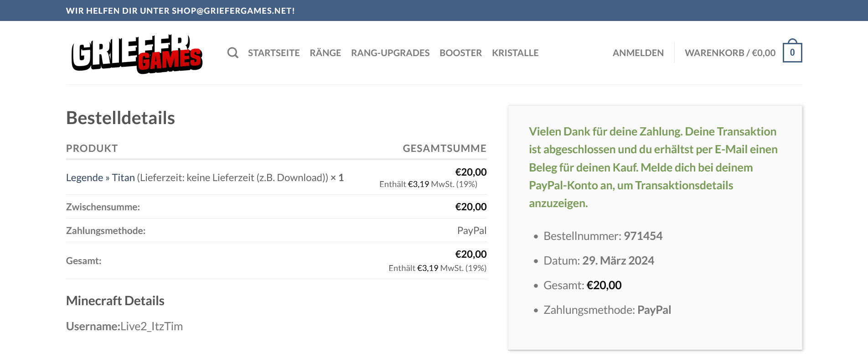Open the Ränge menu item
Image resolution: width=868 pixels, height=364 pixels.
coord(325,53)
